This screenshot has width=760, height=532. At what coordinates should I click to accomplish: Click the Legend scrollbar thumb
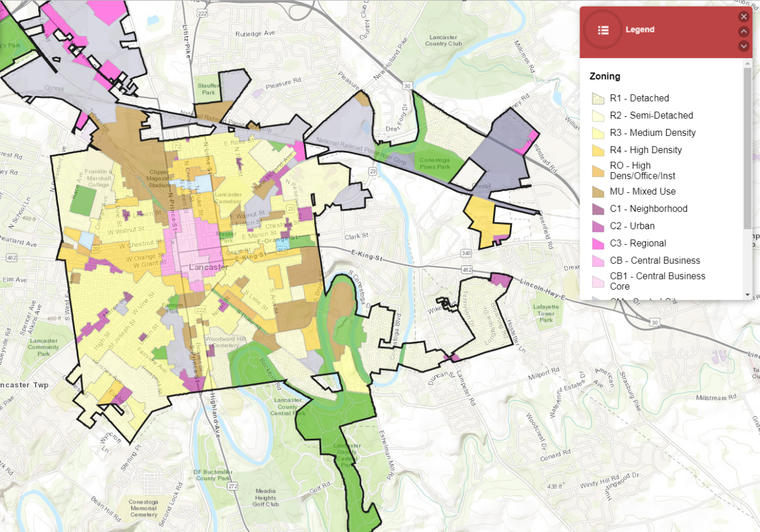(748, 147)
